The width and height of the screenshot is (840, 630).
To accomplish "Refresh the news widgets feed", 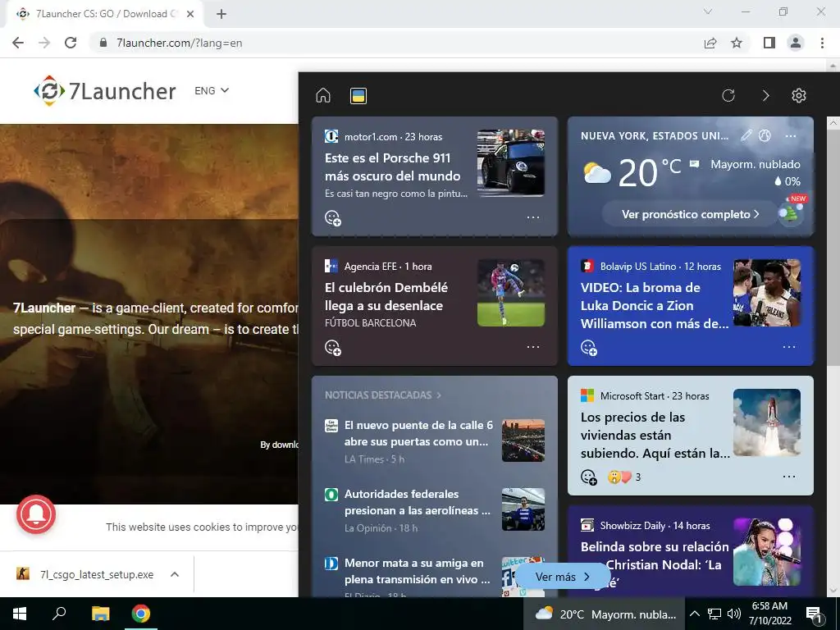I will (x=728, y=95).
